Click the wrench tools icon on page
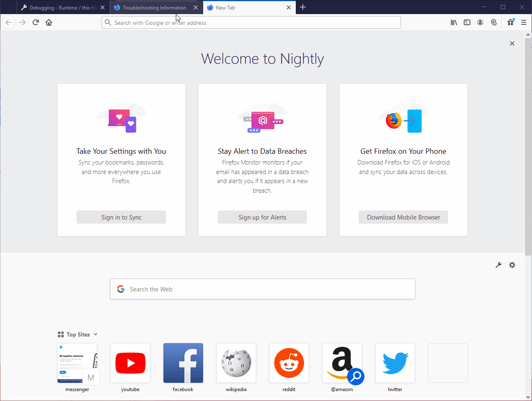Screen dimensions: 532x401 (x=498, y=265)
